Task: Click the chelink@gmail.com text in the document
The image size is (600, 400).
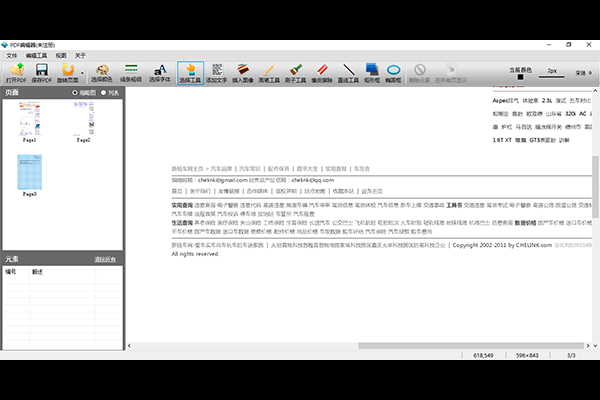Action: point(223,180)
